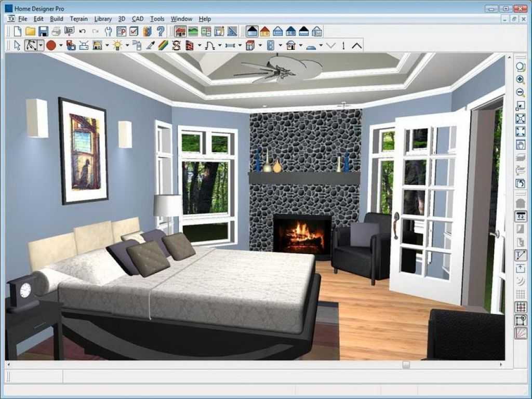Viewport: 532px width, 399px height.
Task: Click the Save floppy disk icon
Action: pos(44,32)
